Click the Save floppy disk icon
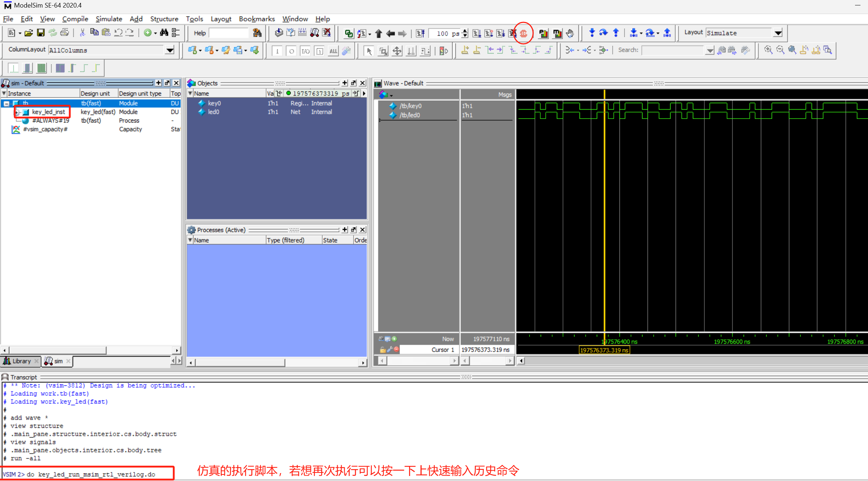This screenshot has width=868, height=481. pyautogui.click(x=41, y=33)
